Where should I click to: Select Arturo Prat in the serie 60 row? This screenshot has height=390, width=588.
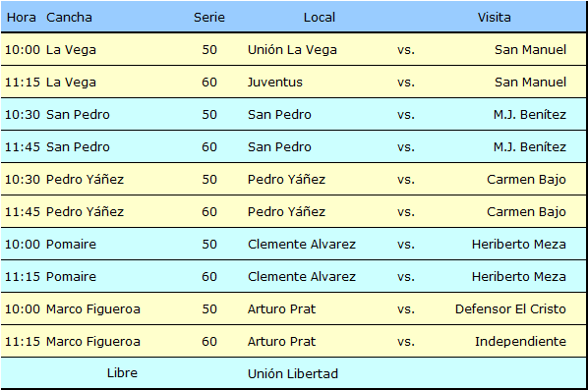coord(281,341)
